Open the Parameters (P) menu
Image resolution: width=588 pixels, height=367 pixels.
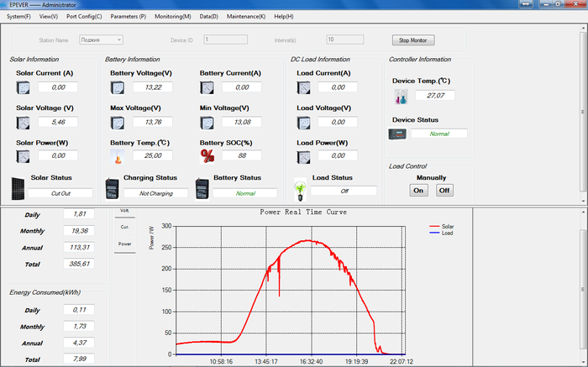(x=128, y=16)
